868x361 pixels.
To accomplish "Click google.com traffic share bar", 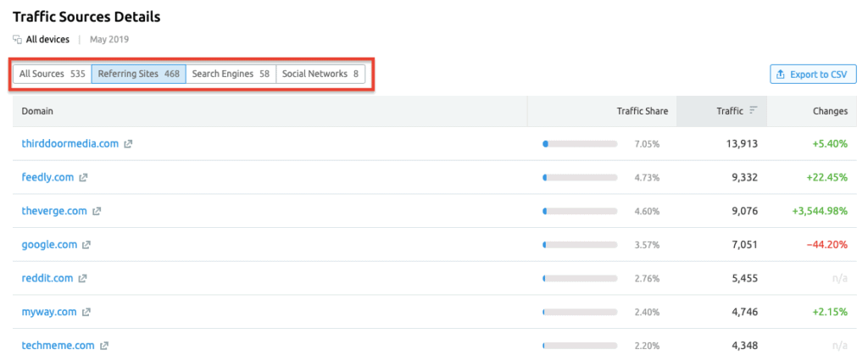I will [580, 245].
